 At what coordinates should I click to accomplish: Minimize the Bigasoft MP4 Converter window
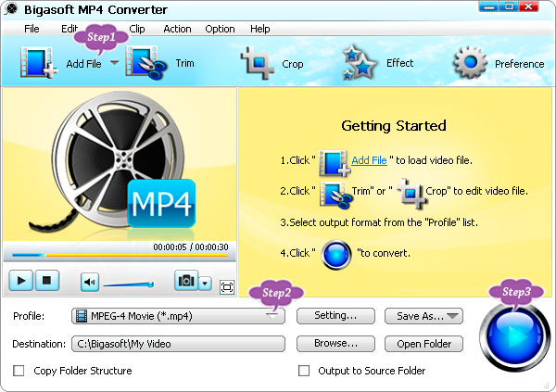pyautogui.click(x=488, y=6)
